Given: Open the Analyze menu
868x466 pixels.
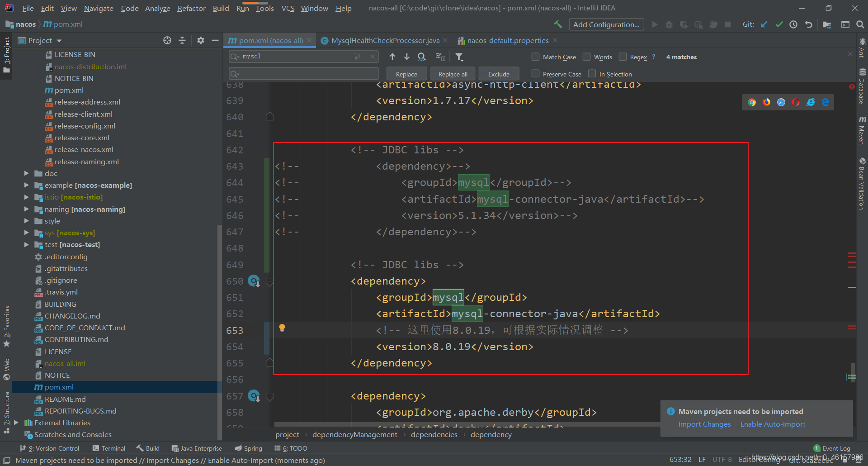Looking at the screenshot, I should [157, 8].
